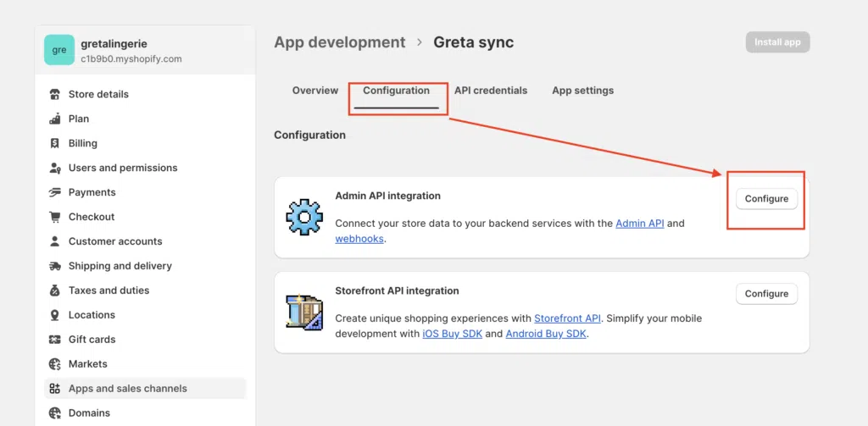
Task: Click the Billing receipt icon
Action: point(55,143)
